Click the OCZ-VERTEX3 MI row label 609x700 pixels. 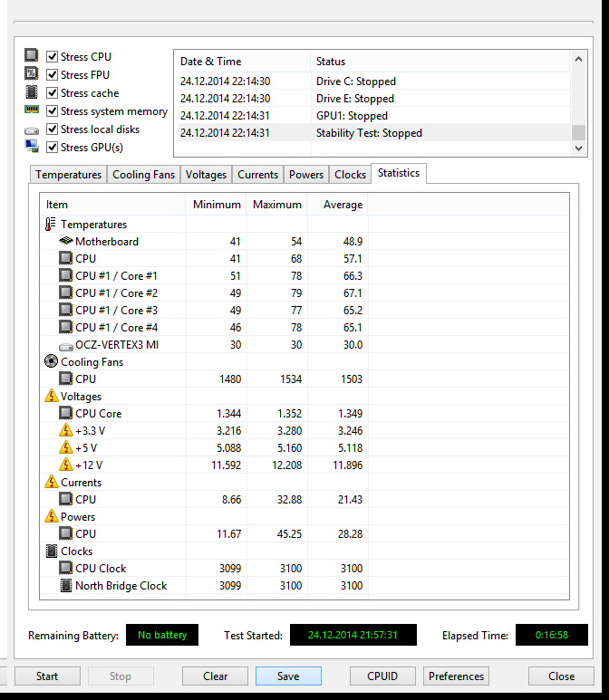pos(117,345)
